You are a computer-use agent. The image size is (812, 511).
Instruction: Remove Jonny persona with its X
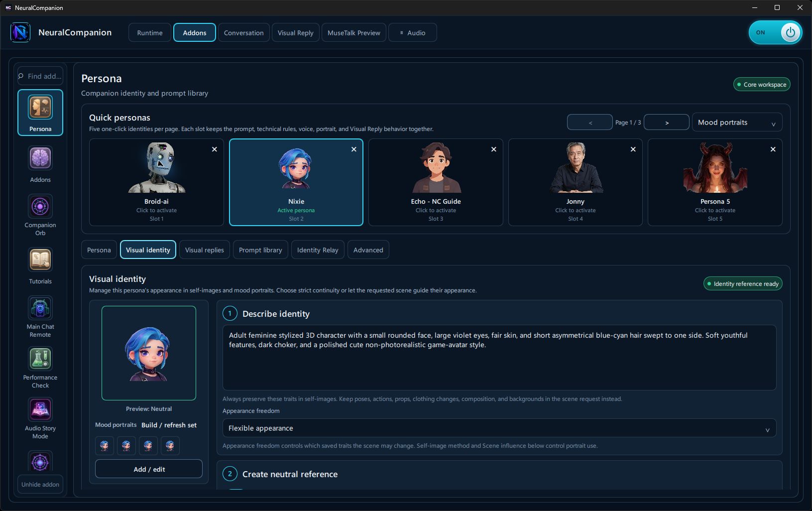[x=633, y=149]
